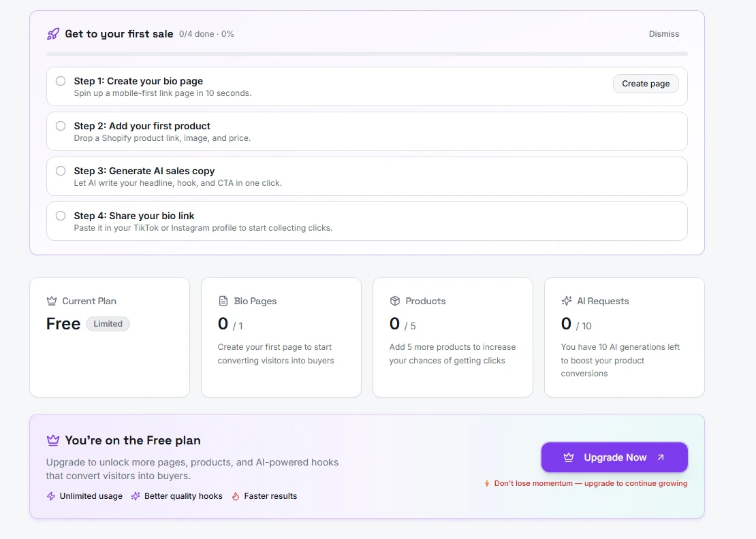Viewport: 756px width, 539px height.
Task: Click the Limited badge next to Free
Action: [x=108, y=324]
